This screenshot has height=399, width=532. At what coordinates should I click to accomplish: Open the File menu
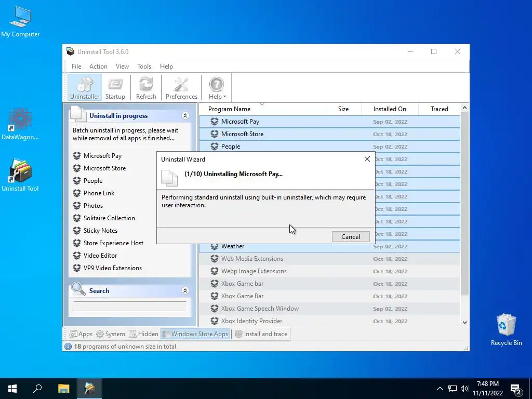click(x=76, y=66)
